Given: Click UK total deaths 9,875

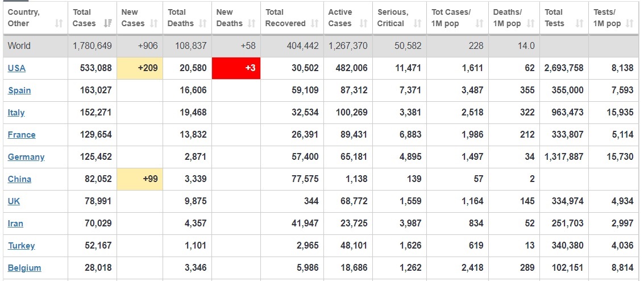Looking at the screenshot, I should [x=195, y=201].
